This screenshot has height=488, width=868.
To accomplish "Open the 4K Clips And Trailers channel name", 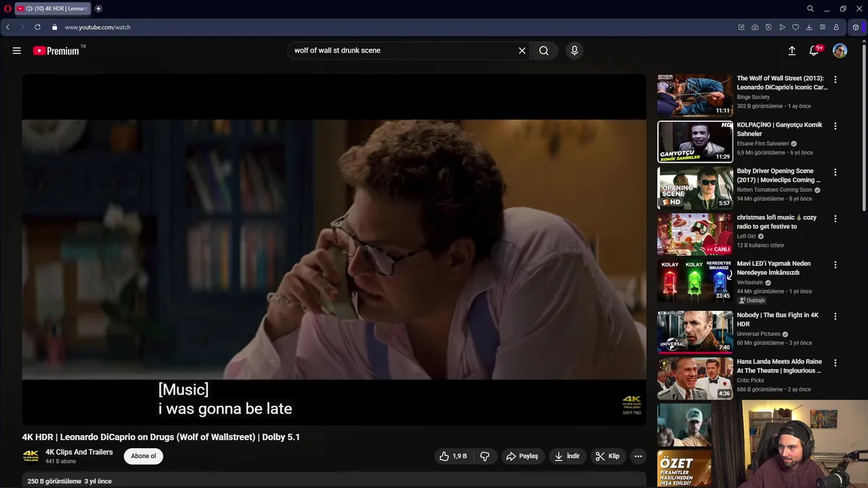I will point(79,452).
